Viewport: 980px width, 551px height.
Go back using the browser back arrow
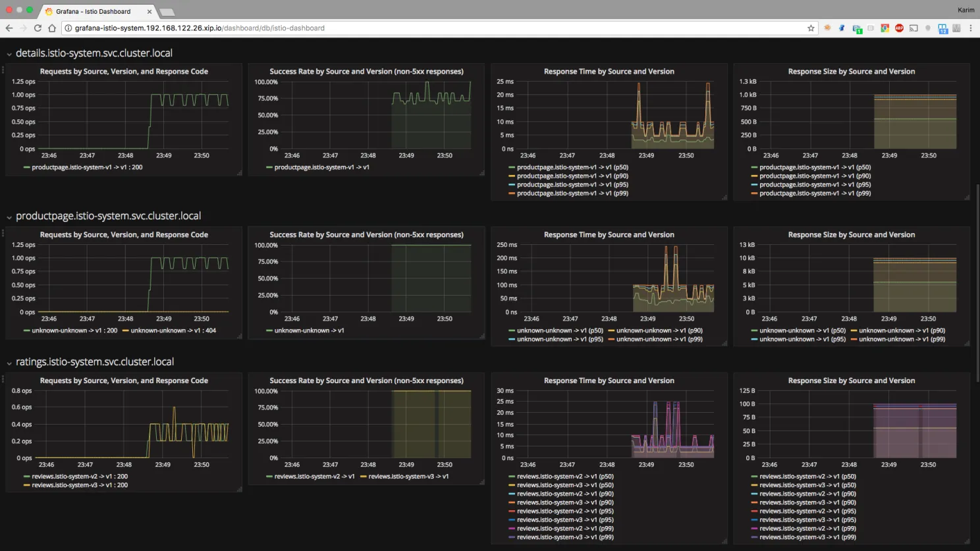click(9, 28)
